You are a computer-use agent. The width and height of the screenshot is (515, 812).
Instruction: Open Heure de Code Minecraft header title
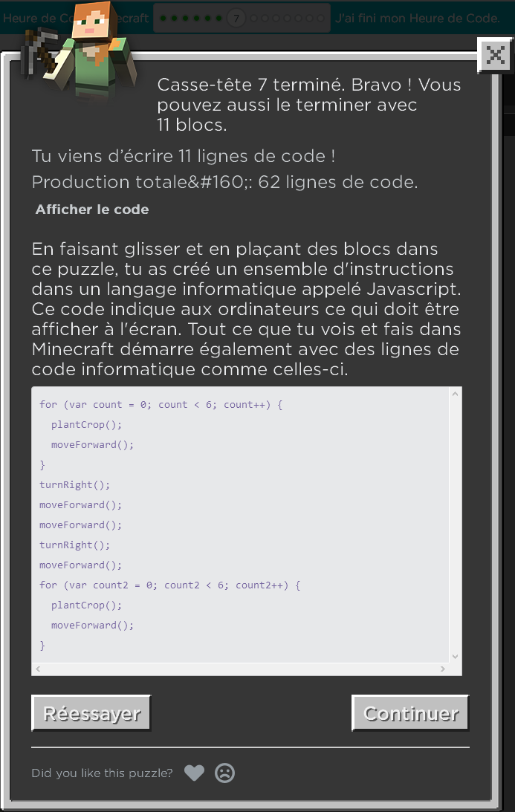(76, 19)
